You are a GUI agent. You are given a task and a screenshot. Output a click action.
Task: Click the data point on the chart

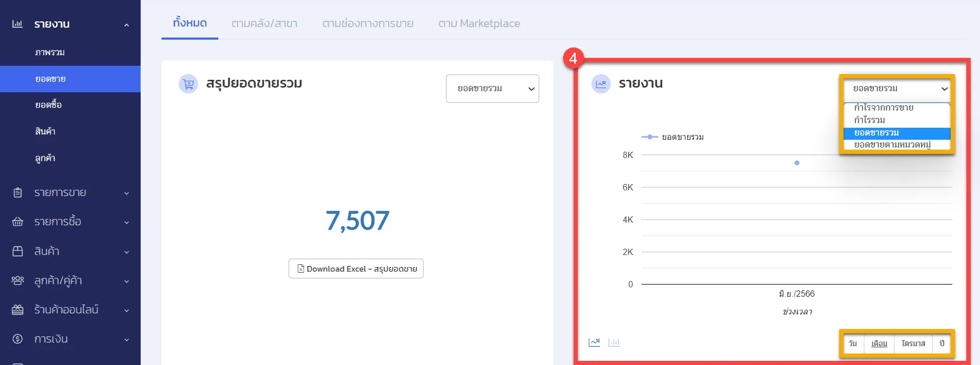(x=797, y=163)
